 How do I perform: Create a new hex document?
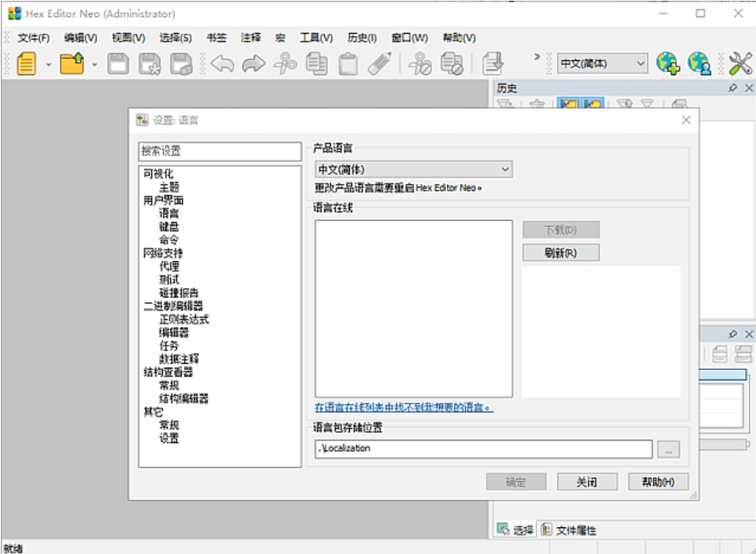pyautogui.click(x=26, y=63)
